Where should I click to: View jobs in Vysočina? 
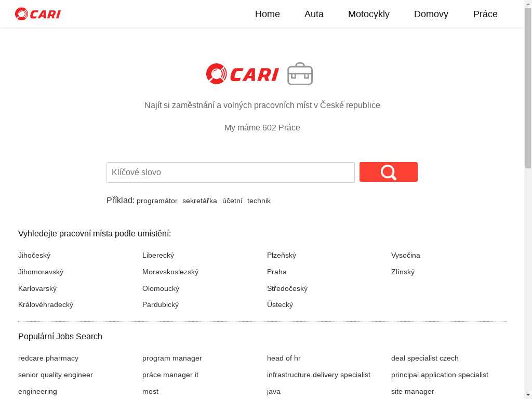tap(405, 255)
